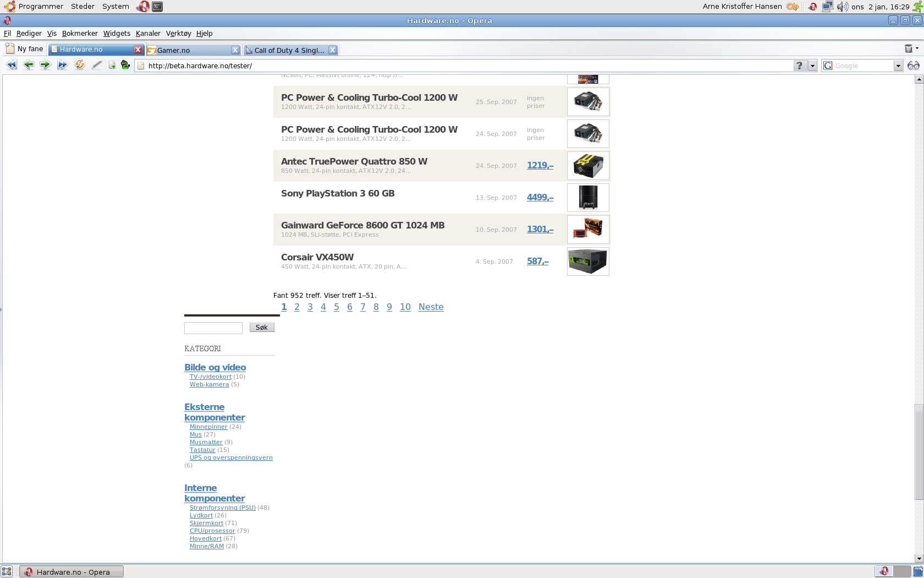
Task: Click the terminal launcher icon in top panel
Action: click(157, 7)
